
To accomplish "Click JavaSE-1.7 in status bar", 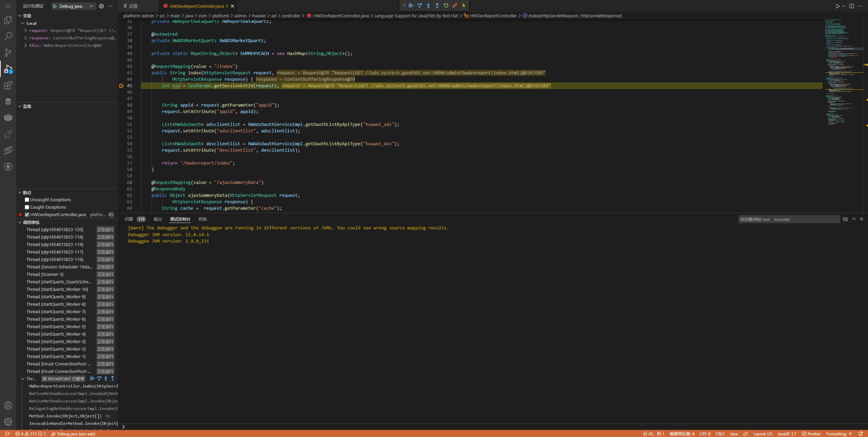I will coord(787,434).
